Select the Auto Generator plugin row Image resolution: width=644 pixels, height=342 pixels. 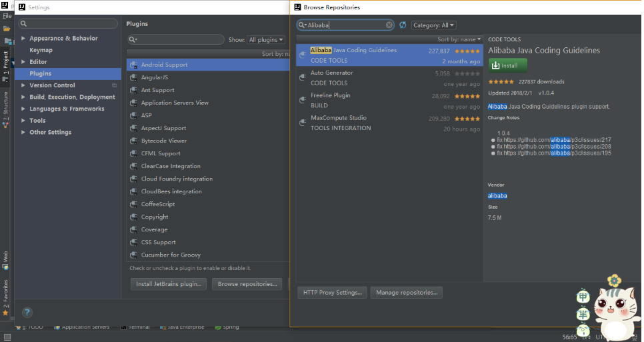(x=389, y=77)
